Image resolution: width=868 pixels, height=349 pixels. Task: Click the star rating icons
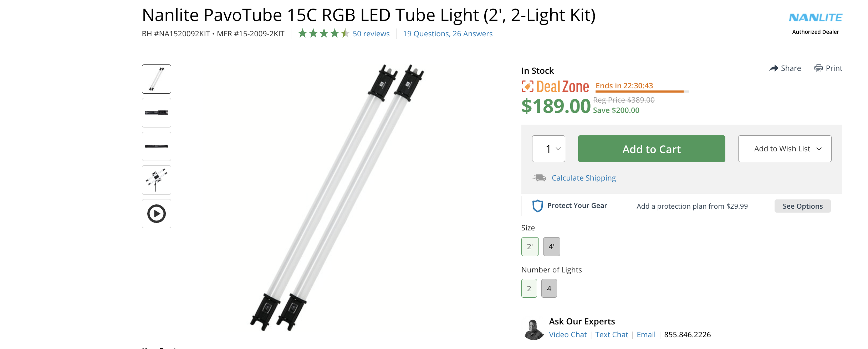point(323,33)
